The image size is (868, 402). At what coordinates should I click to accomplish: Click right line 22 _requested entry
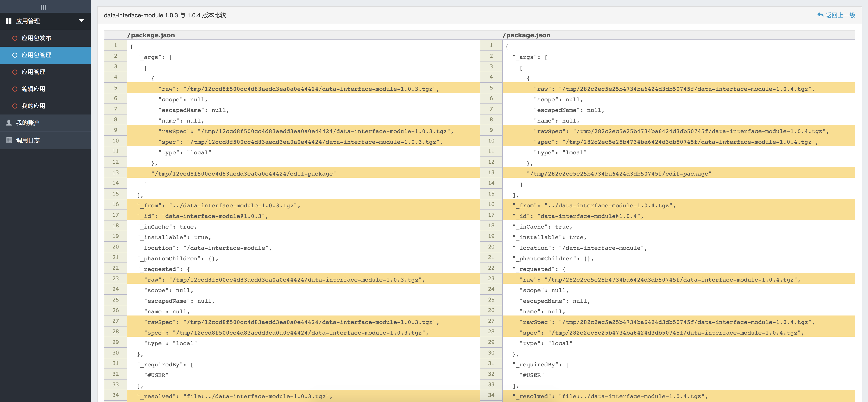[x=539, y=269]
